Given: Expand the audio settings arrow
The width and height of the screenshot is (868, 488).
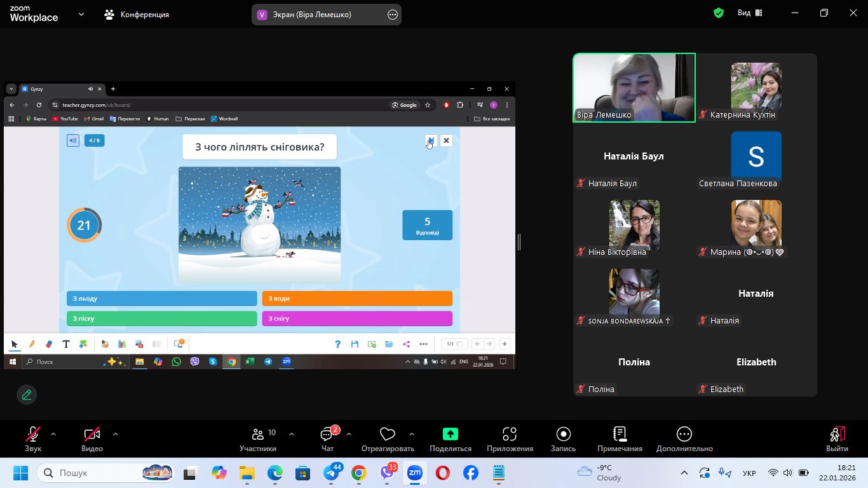Looking at the screenshot, I should [x=53, y=435].
